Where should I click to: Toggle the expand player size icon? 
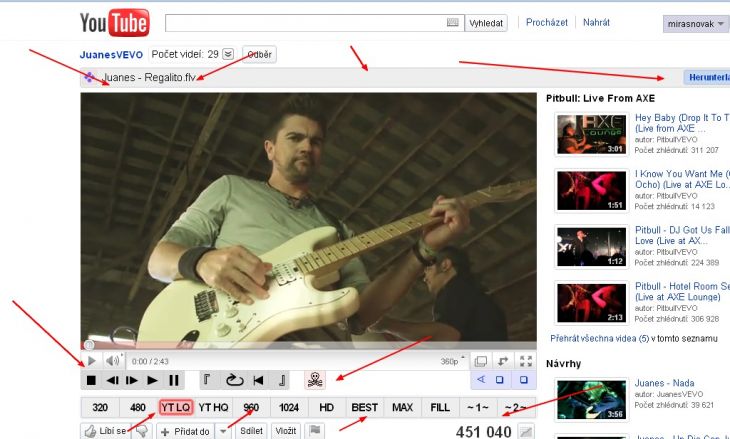pyautogui.click(x=503, y=361)
